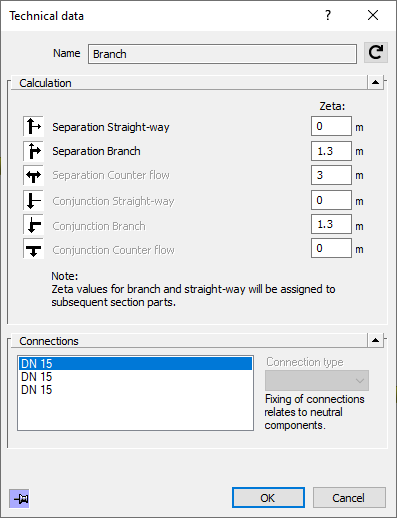This screenshot has width=397, height=518.
Task: Click the Separation Counter flow zeta field
Action: click(x=331, y=175)
